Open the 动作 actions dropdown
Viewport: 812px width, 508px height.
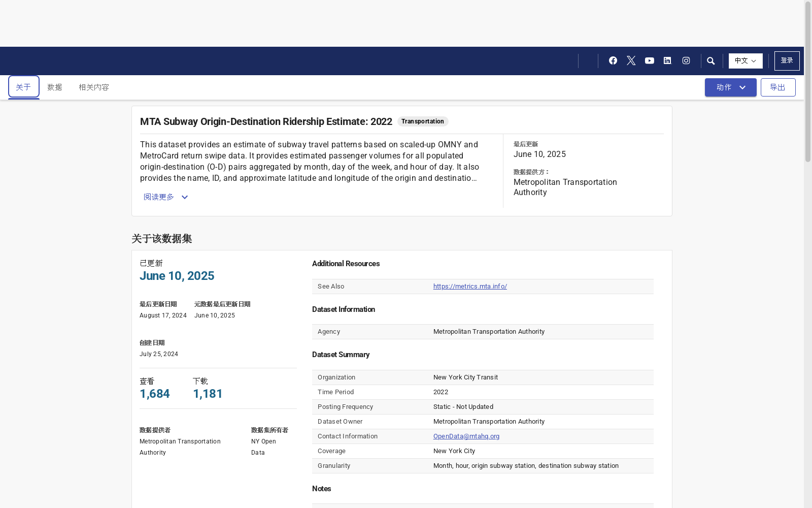[x=731, y=87]
